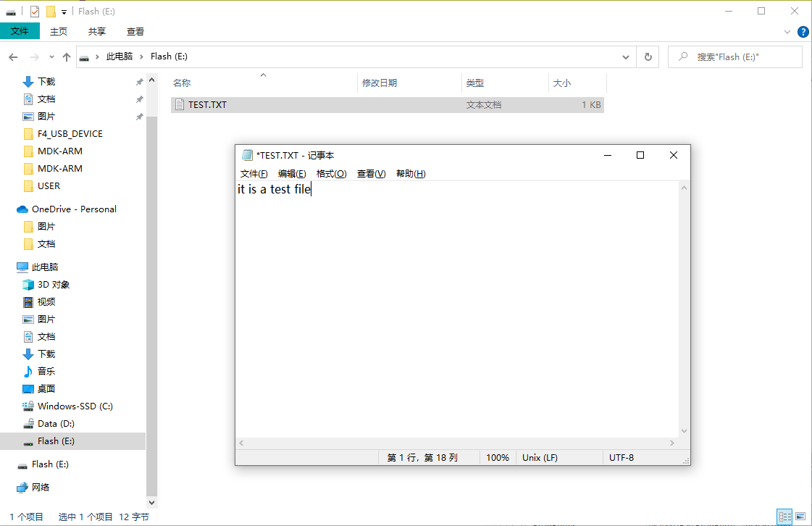Expand the chevron between 此电脑 and Flash (E:)

(x=141, y=57)
